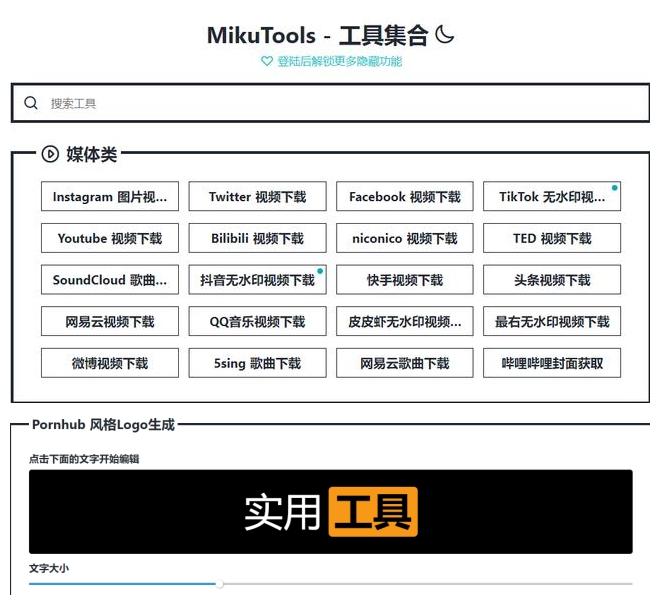
Task: Edit the white 实用 logo text
Action: coord(282,512)
